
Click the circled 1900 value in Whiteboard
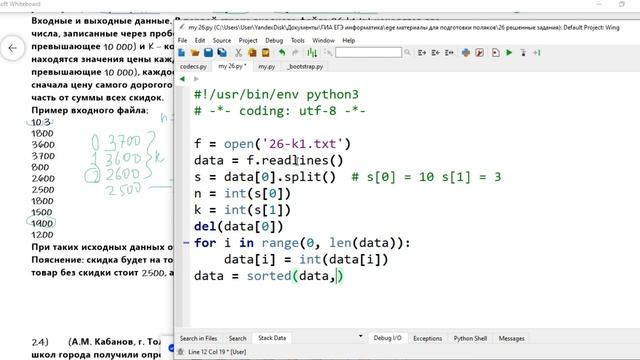(x=42, y=223)
